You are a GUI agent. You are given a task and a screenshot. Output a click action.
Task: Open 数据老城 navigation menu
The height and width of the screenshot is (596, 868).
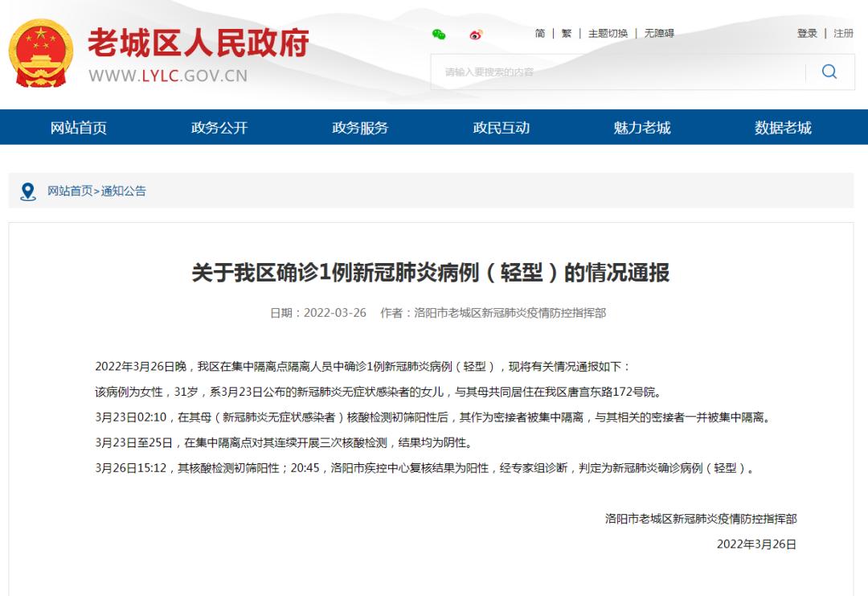[x=784, y=127]
